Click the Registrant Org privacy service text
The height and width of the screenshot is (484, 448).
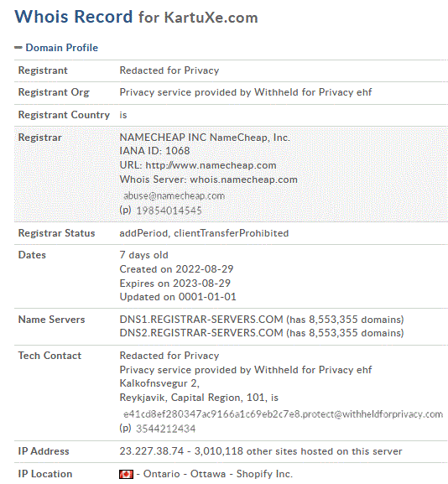coord(246,92)
